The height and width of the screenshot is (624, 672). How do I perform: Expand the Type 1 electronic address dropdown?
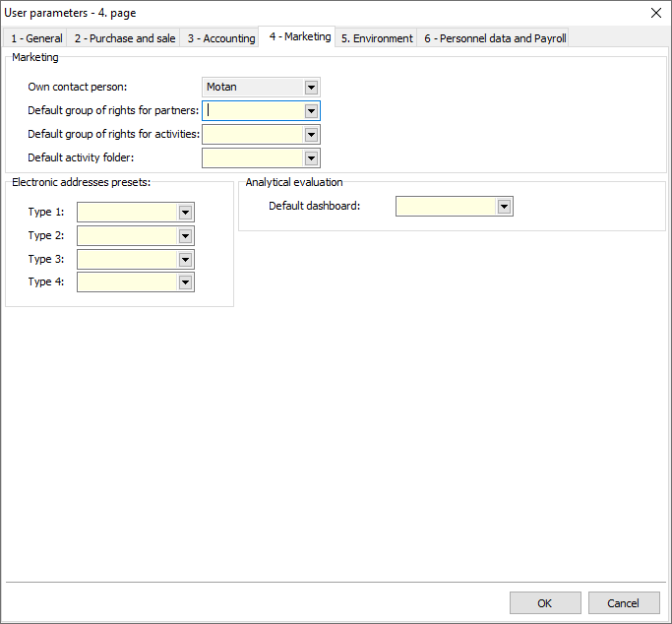(x=185, y=213)
